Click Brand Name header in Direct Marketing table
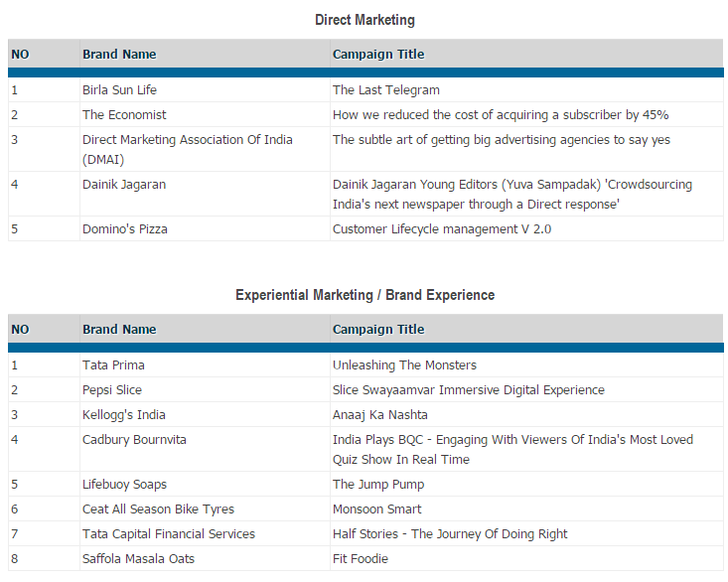728x582 pixels. 119,55
